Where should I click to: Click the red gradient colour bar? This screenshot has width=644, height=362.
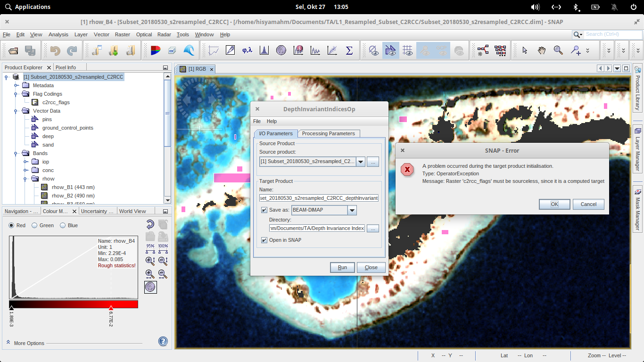(x=74, y=304)
